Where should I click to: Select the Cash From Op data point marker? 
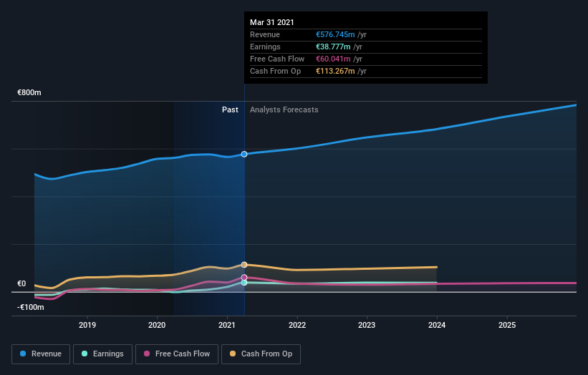(244, 265)
